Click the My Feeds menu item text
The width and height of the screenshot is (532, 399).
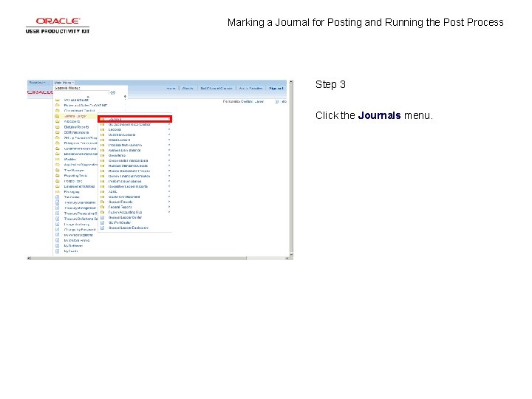(x=71, y=251)
